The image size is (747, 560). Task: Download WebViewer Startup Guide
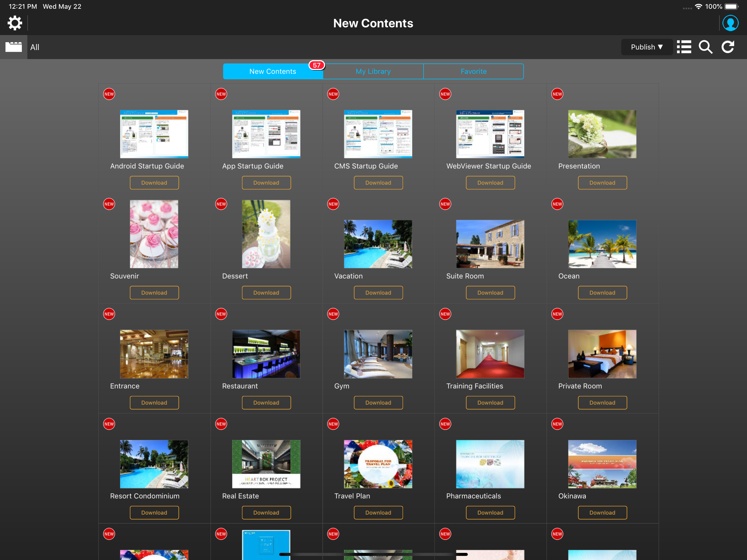pyautogui.click(x=490, y=183)
